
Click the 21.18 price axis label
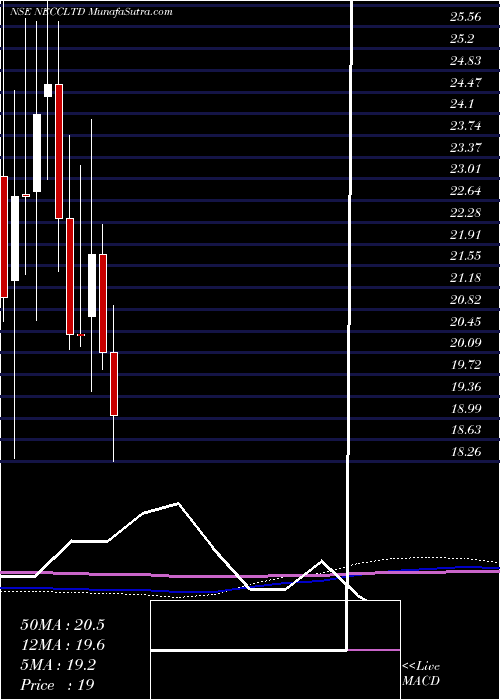pos(466,278)
